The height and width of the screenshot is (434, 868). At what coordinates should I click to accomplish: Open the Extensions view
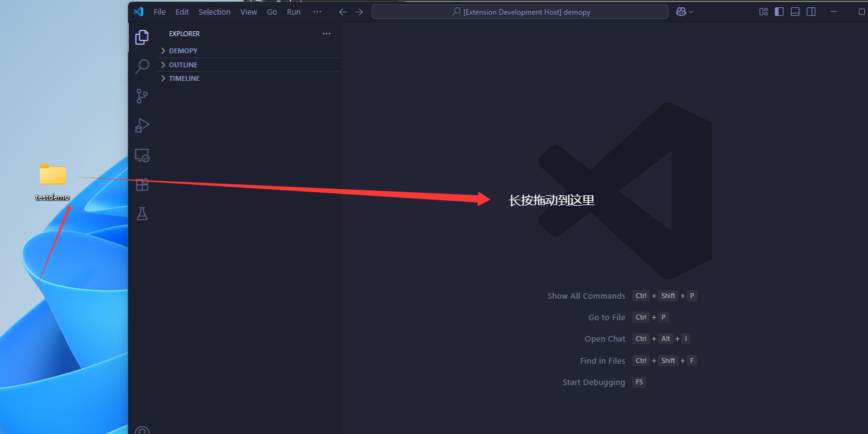click(x=142, y=184)
